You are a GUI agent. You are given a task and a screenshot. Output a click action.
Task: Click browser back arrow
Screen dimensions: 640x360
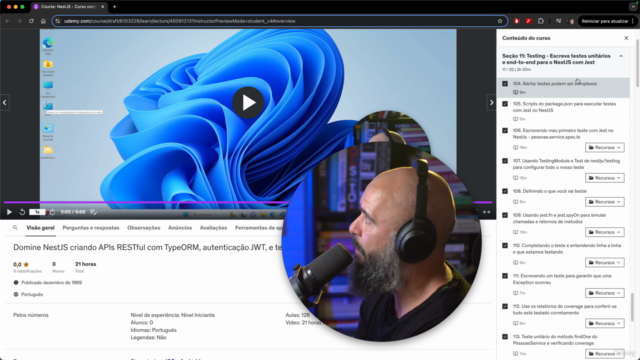[7, 21]
